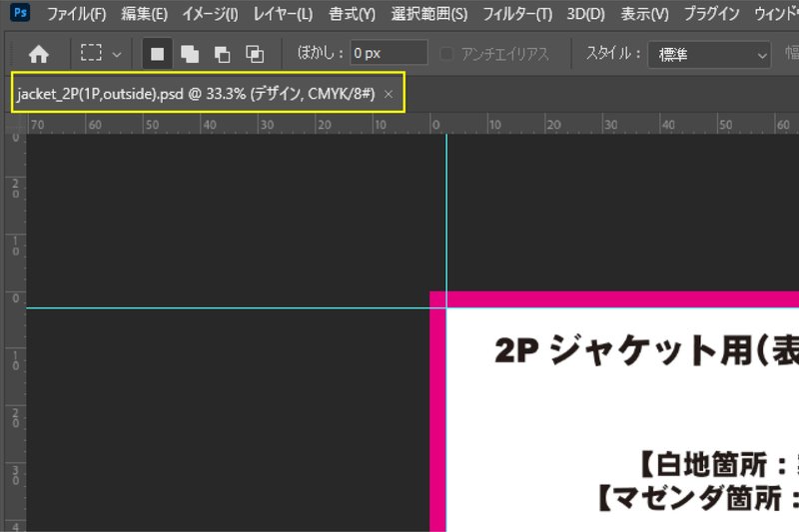Open the 3D(D) menu
This screenshot has width=799, height=532.
click(x=585, y=14)
